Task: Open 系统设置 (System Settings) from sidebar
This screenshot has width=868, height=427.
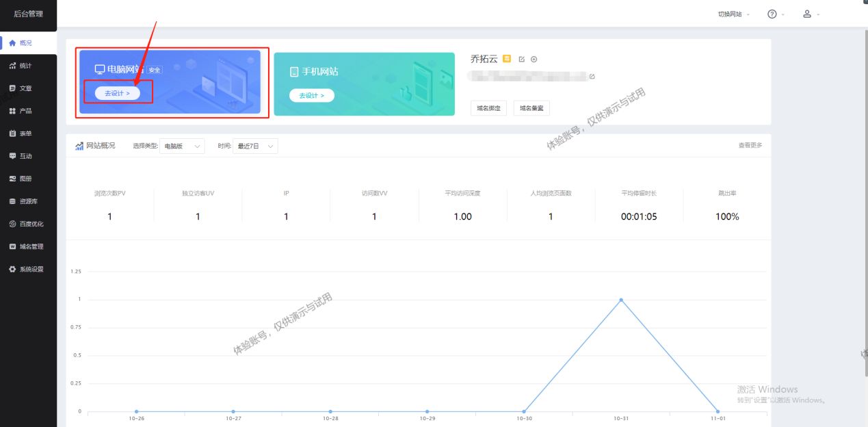Action: (x=27, y=269)
